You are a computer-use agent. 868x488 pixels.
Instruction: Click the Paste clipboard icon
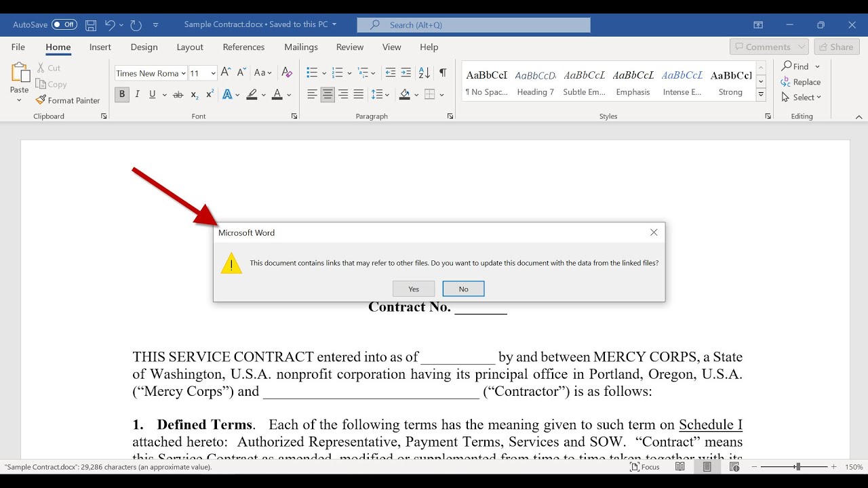click(x=20, y=73)
